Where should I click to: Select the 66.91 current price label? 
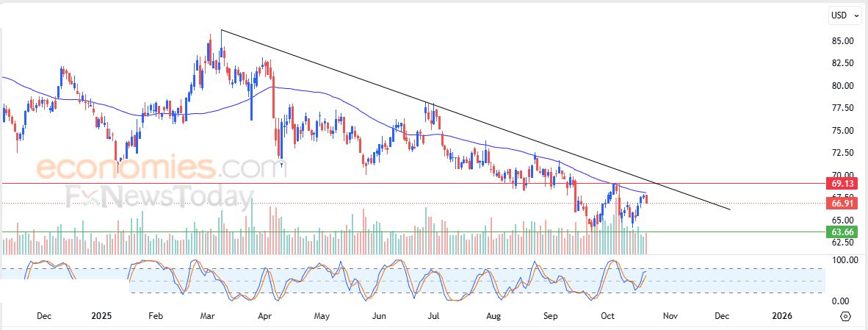click(x=842, y=203)
